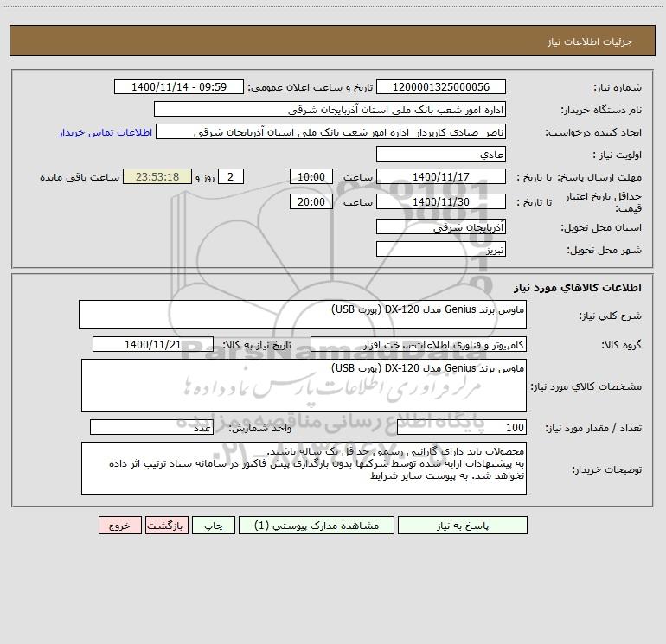
Task: Click the نام دستگاه خریدار label
Action: [601, 111]
